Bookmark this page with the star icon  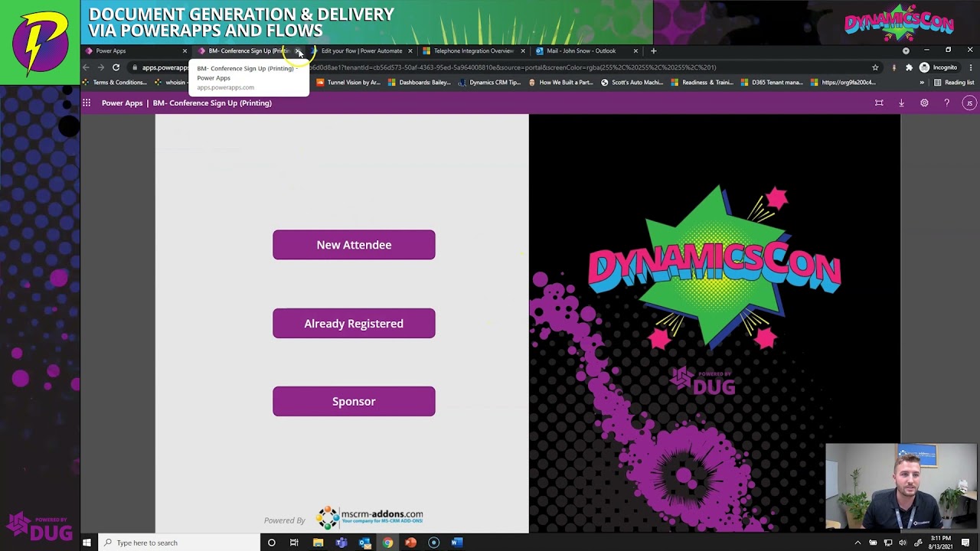click(875, 67)
